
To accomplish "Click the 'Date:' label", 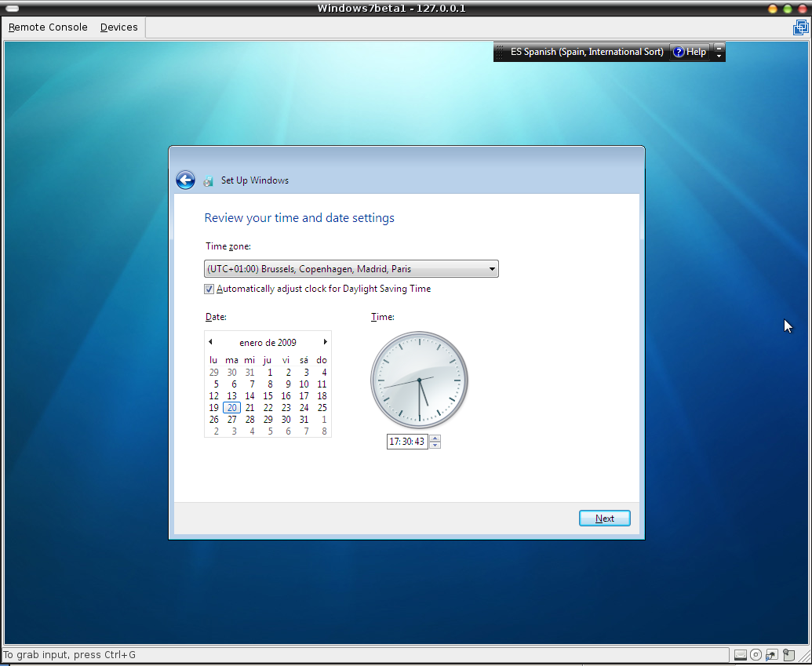I will [216, 317].
